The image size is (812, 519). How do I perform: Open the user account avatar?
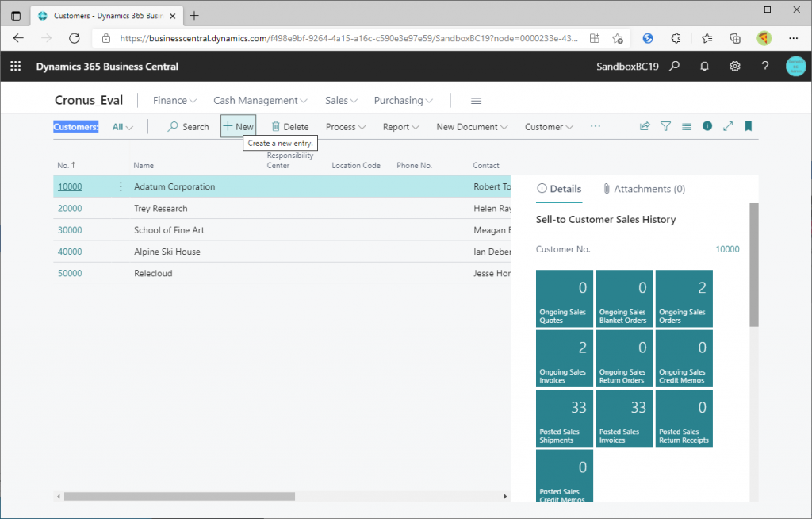click(795, 67)
